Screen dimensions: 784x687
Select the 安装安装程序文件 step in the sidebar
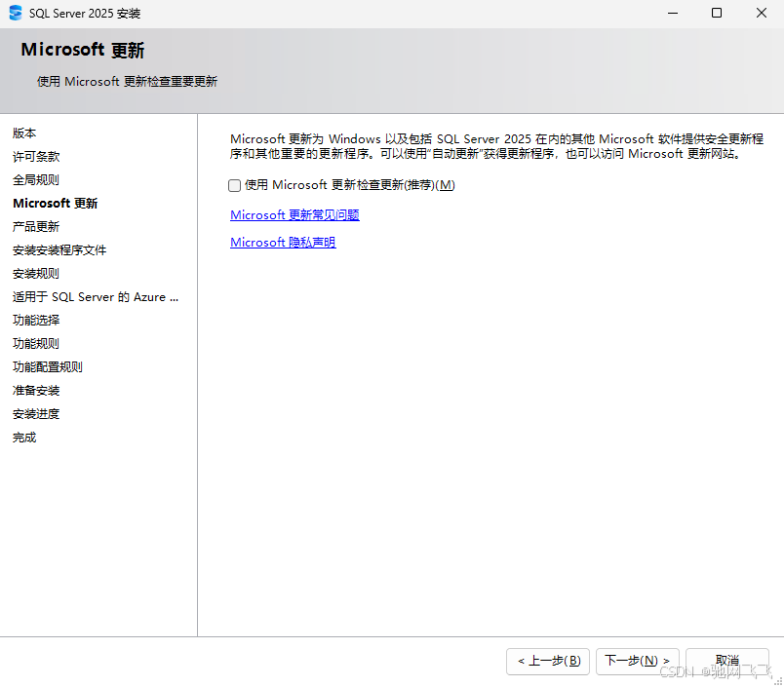(59, 249)
